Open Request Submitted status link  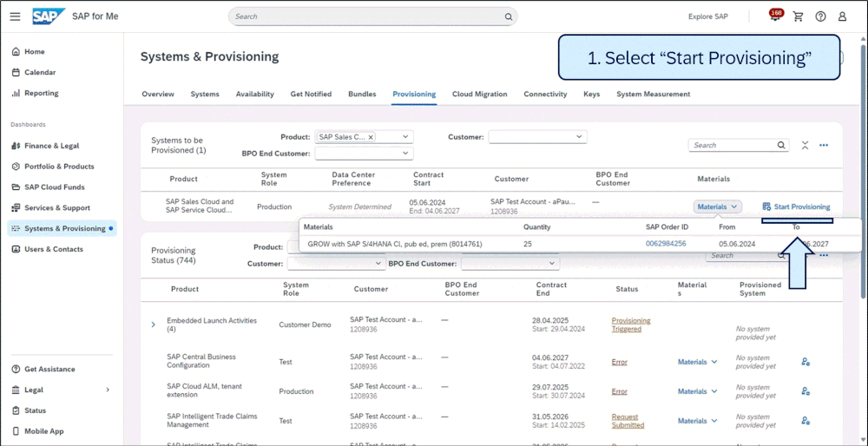click(x=628, y=421)
